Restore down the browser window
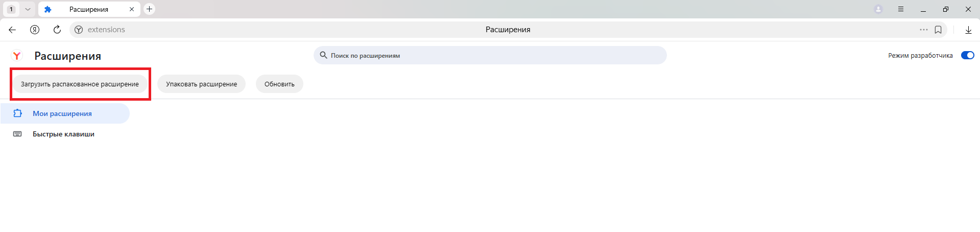The image size is (980, 232). (946, 9)
